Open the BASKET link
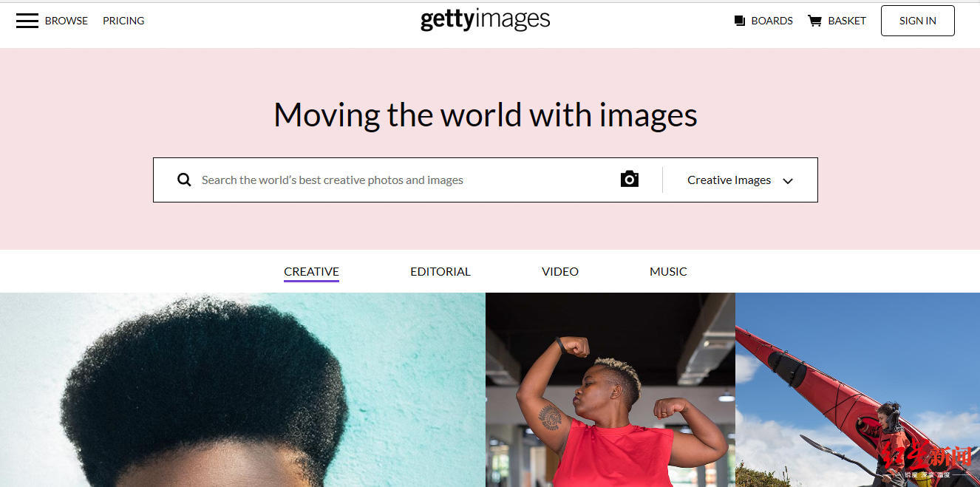 point(847,21)
